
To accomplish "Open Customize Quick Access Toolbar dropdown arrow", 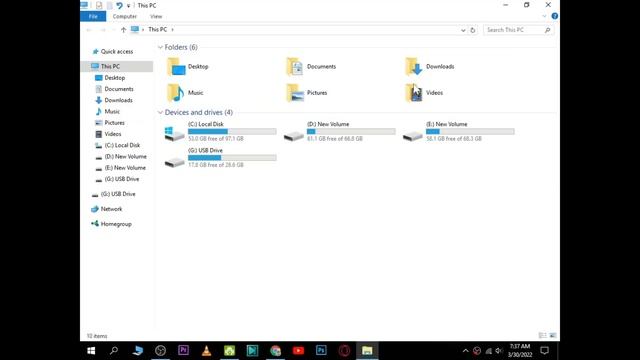I will point(128,6).
